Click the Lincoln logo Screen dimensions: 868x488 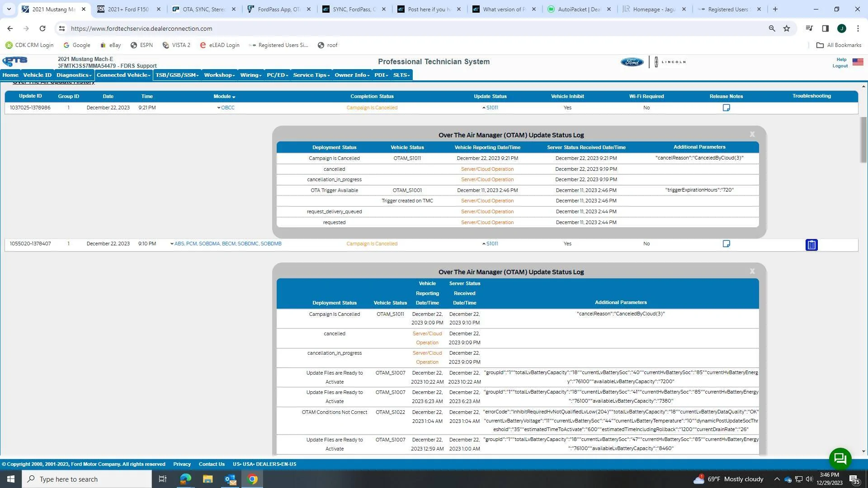coord(670,62)
